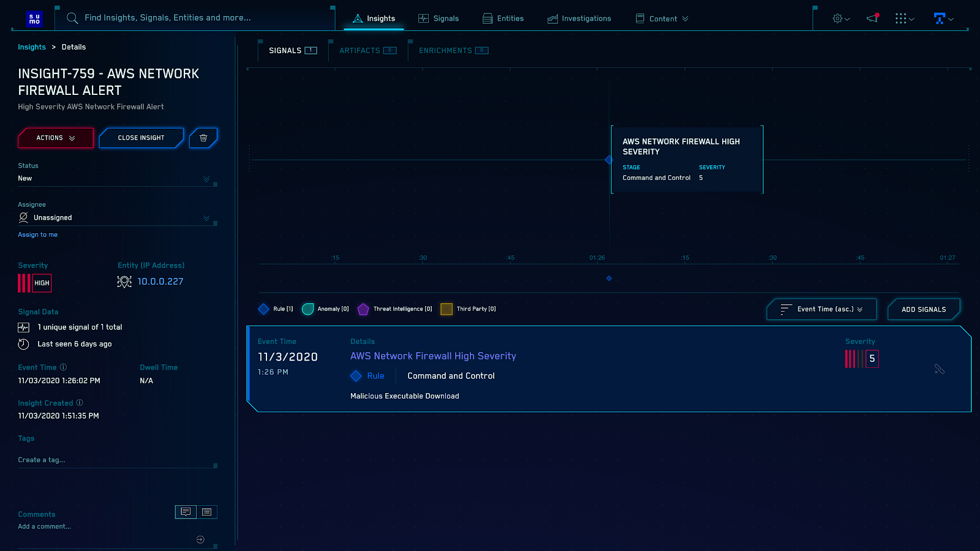Toggle the Rule legend filter
The width and height of the screenshot is (980, 551).
[x=276, y=309]
